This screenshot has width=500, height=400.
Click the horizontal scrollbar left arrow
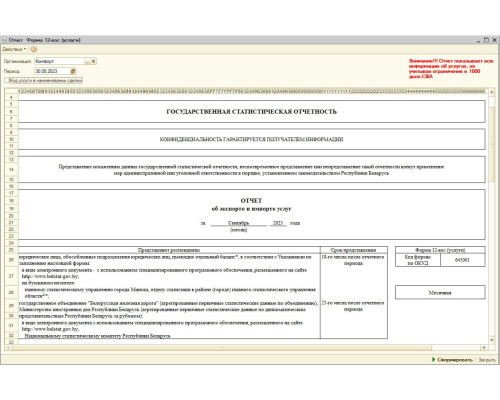pyautogui.click(x=8, y=347)
